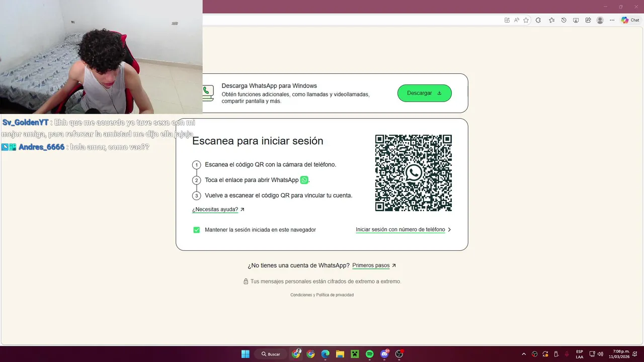Click the laptop phone icon in download banner

coord(208,93)
